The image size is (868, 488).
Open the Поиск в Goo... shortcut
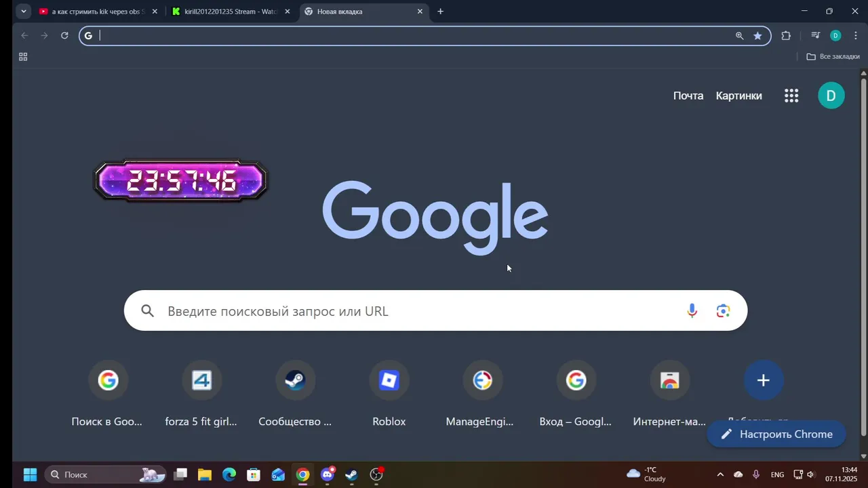tap(107, 394)
